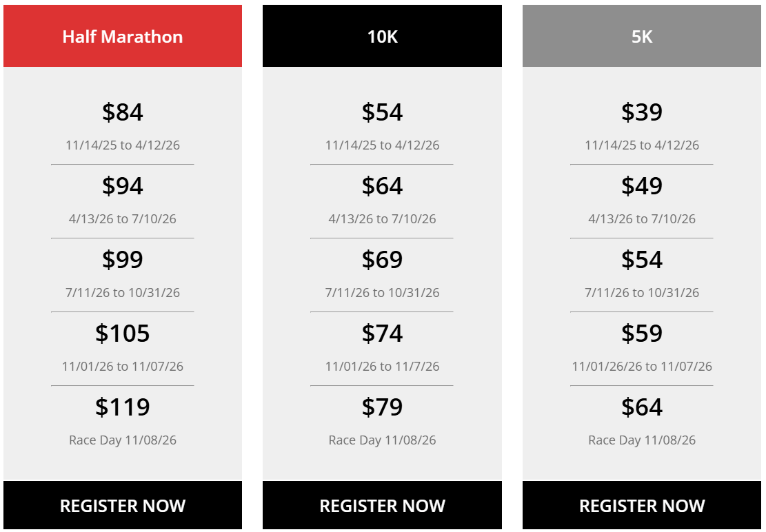This screenshot has width=766, height=532.
Task: Click the 5K date range 11/01/26/26 to 11/07/26
Action: click(x=642, y=367)
